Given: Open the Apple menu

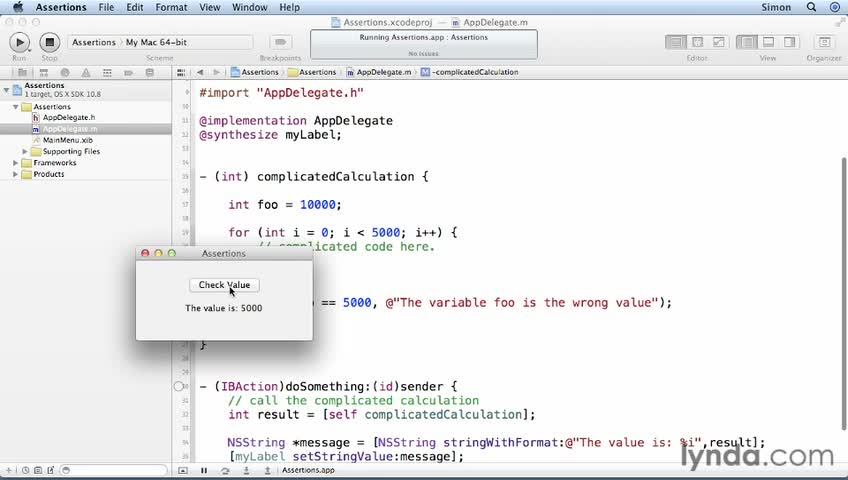Looking at the screenshot, I should tap(18, 7).
